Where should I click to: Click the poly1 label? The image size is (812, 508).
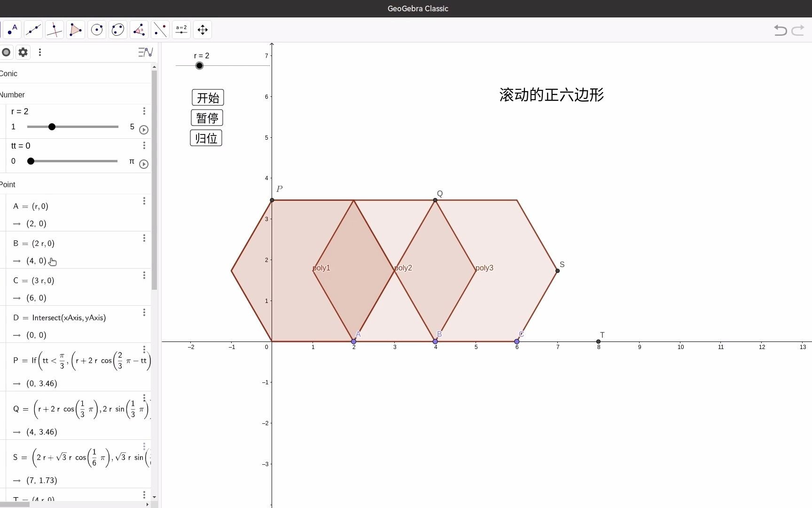[x=321, y=268]
